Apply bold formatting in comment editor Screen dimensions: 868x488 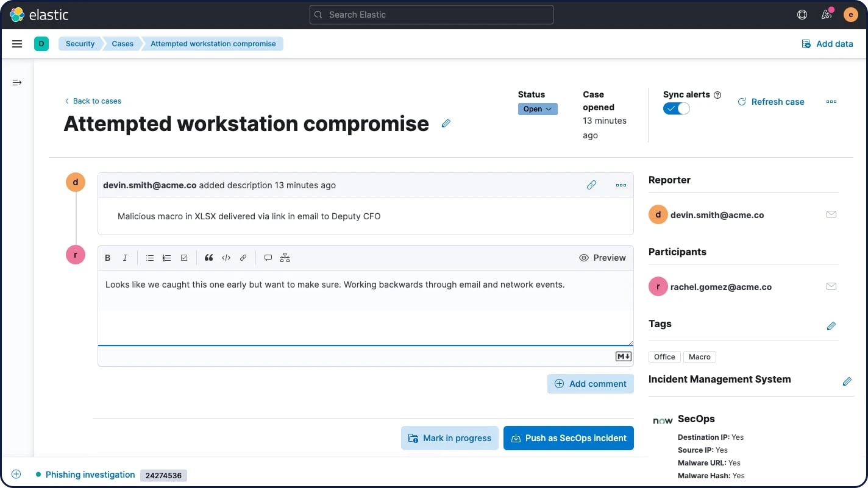[x=108, y=258]
